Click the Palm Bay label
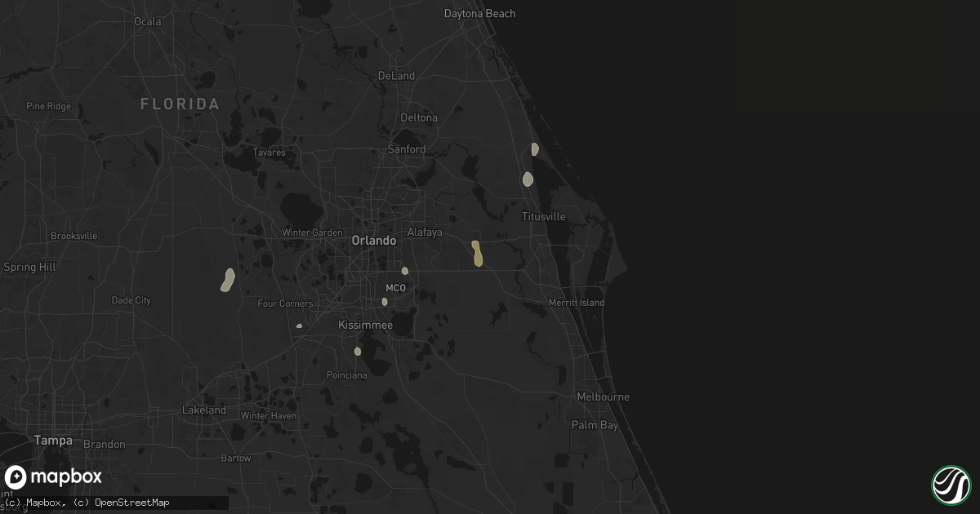The height and width of the screenshot is (514, 980). (x=595, y=425)
